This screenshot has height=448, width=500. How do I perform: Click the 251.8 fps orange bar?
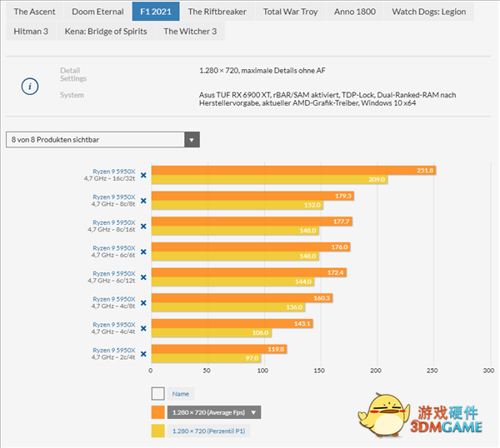point(292,170)
